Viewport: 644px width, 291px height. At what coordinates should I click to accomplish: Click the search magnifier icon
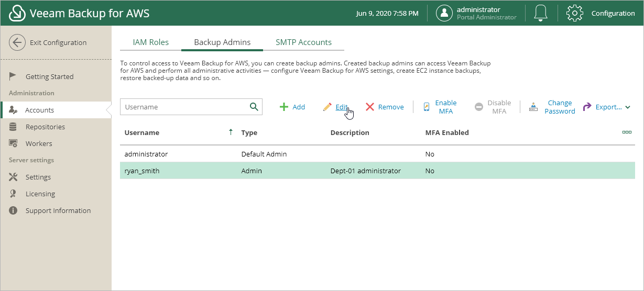point(254,107)
